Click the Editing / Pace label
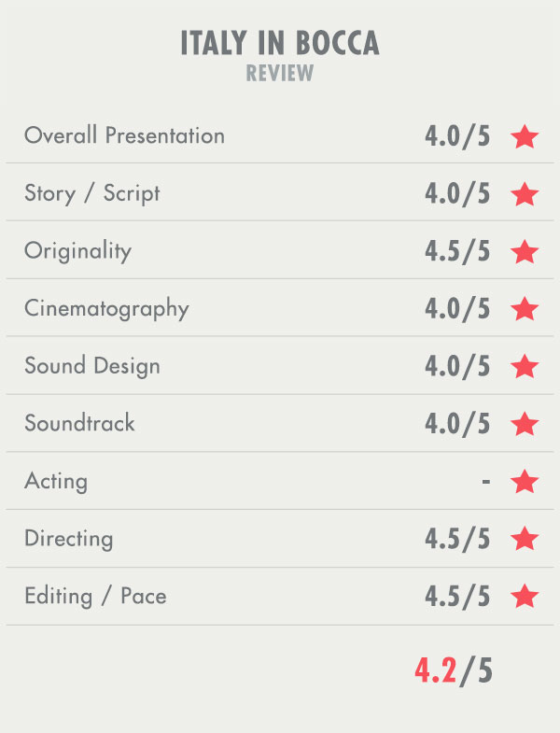 [95, 596]
